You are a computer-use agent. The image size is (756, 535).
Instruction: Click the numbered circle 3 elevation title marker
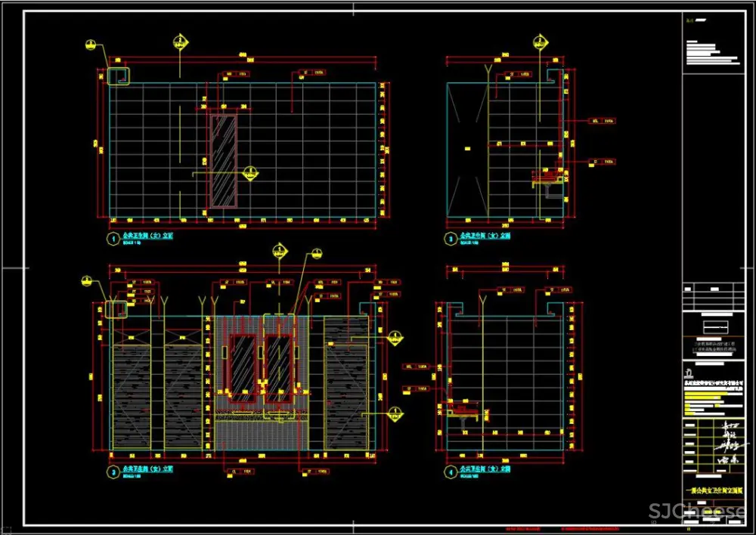pos(449,237)
